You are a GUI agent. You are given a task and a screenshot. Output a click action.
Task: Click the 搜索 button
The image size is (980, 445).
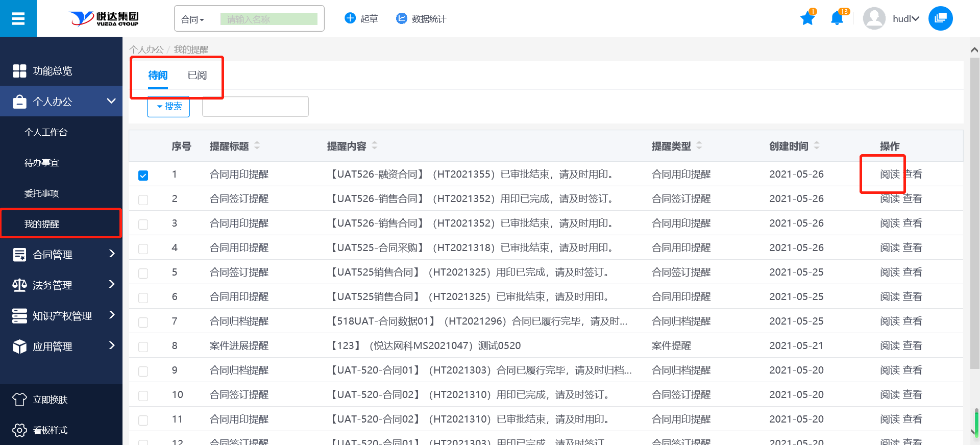168,106
